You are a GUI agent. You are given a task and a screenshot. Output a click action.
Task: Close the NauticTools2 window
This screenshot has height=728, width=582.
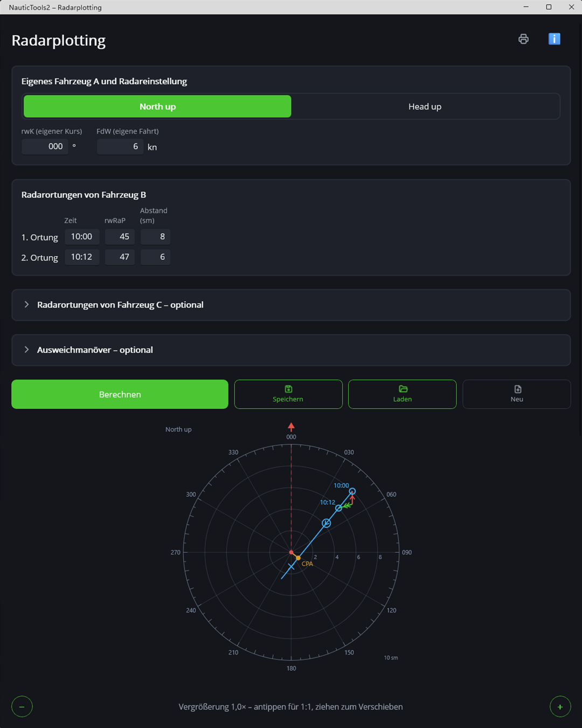pyautogui.click(x=571, y=7)
